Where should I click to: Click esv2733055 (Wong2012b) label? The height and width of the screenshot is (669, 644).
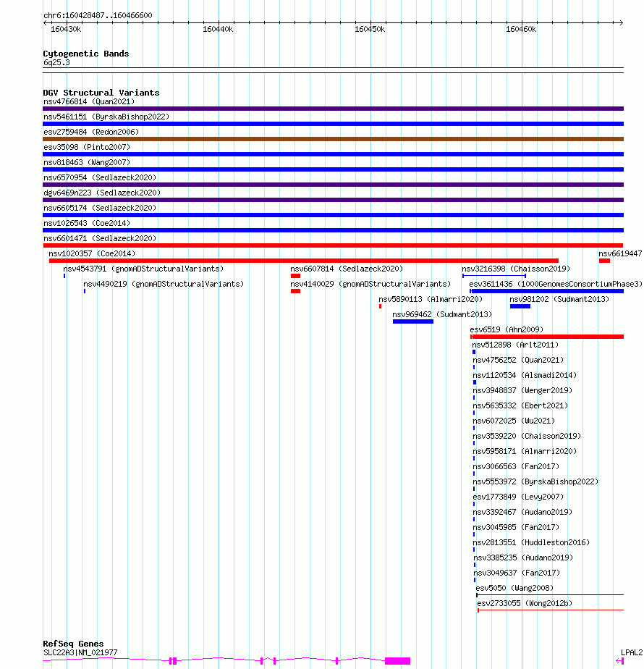tap(524, 603)
